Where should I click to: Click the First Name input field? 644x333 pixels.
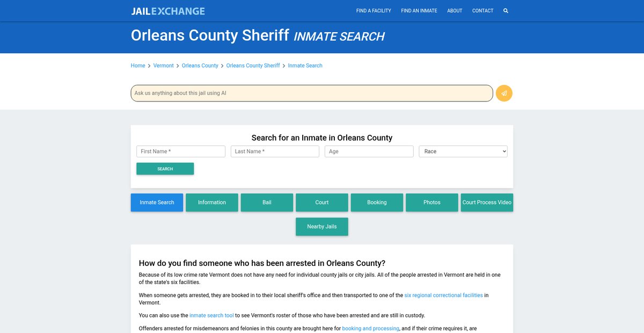point(181,151)
